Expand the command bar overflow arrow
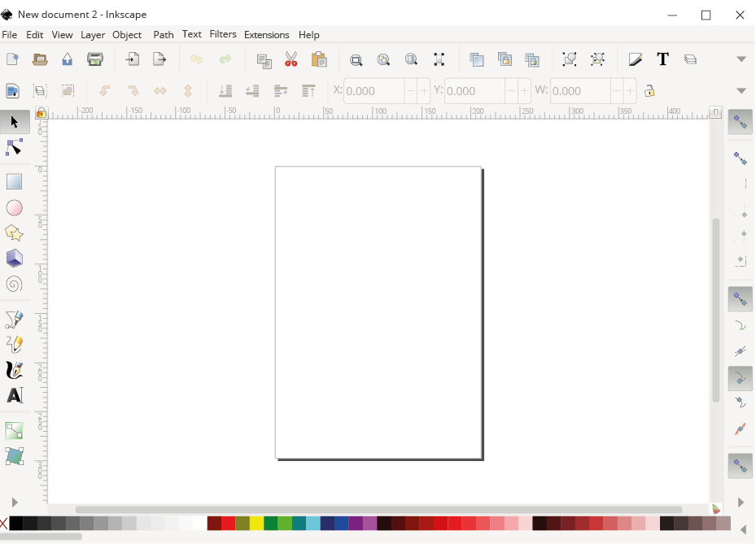This screenshot has width=756, height=544. click(741, 59)
